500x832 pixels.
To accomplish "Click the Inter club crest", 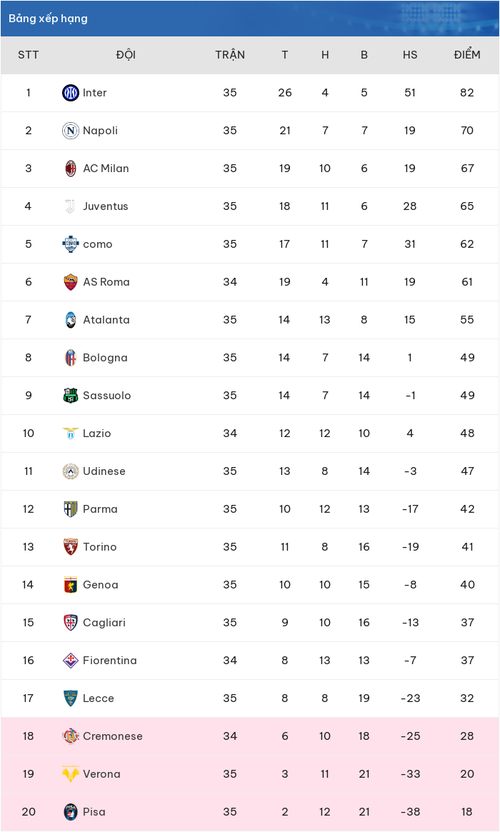I will click(x=71, y=93).
